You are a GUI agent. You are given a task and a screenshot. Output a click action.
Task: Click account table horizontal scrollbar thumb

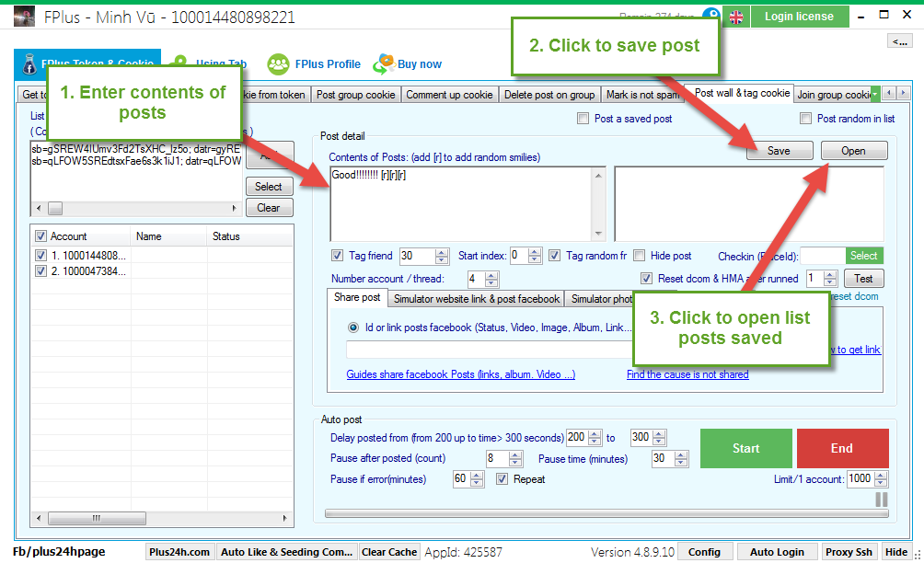tap(98, 518)
